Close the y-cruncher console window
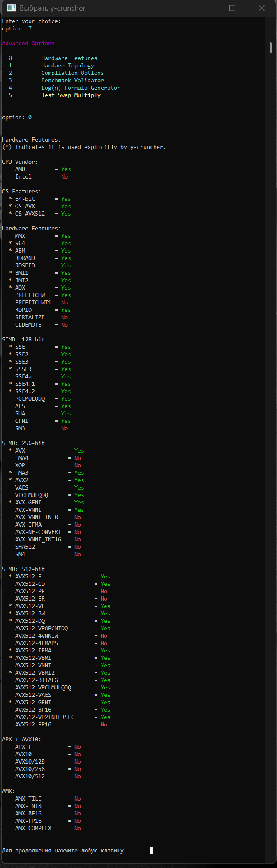The image size is (277, 868). tap(261, 8)
